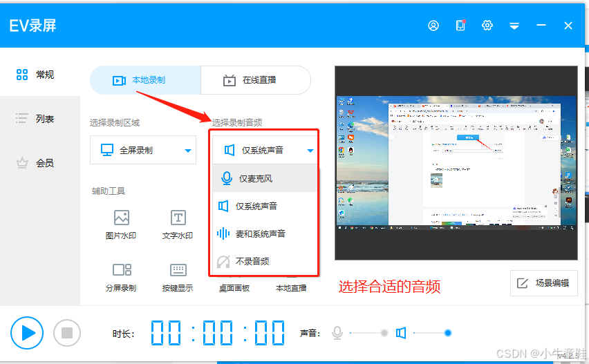Viewport: 589px width, 364px height.
Task: Open the 会员 sidebar section
Action: [x=35, y=163]
